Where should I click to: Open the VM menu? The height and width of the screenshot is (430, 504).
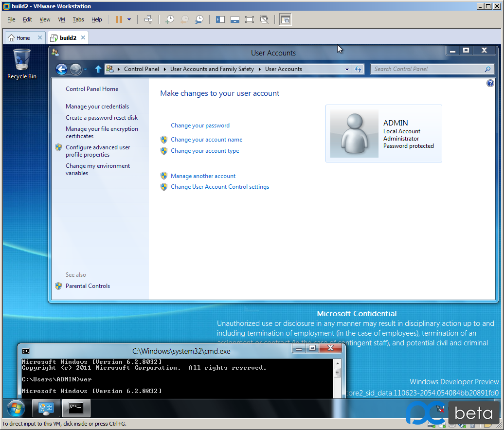coord(61,19)
